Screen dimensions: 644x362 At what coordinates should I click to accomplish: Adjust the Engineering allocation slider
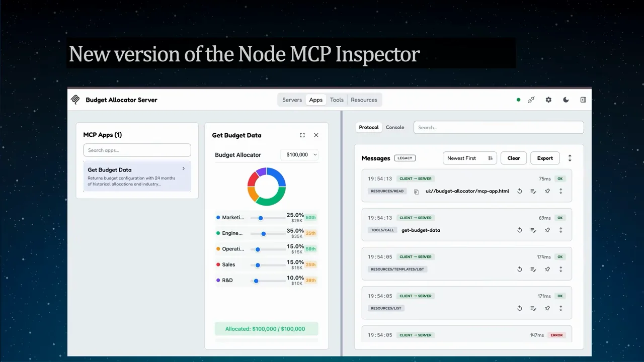pyautogui.click(x=268, y=233)
